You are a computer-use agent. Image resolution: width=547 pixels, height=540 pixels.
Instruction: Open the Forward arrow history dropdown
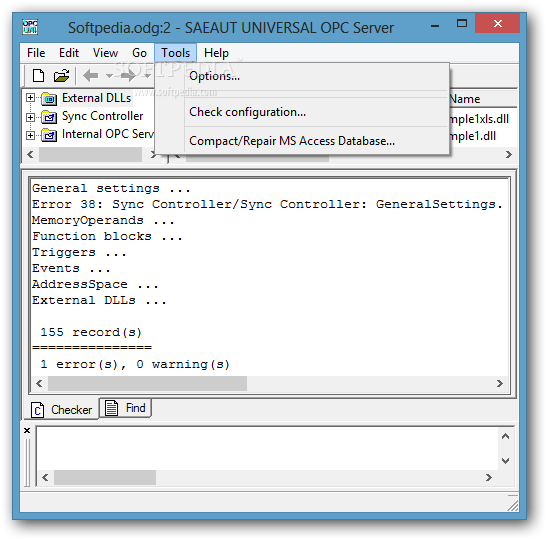coord(147,76)
